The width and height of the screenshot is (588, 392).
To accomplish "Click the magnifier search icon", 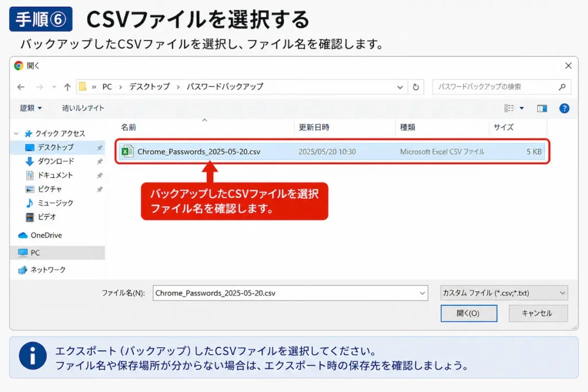I will click(562, 87).
